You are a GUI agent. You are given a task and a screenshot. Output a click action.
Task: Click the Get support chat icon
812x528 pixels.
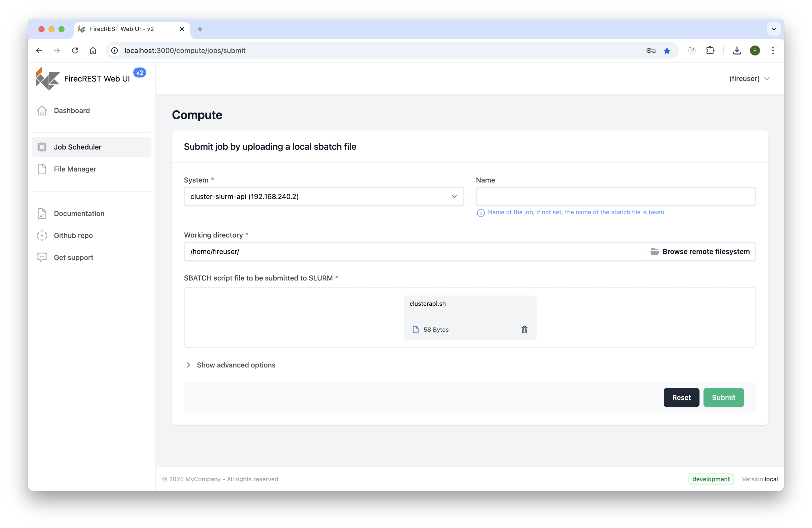(42, 257)
